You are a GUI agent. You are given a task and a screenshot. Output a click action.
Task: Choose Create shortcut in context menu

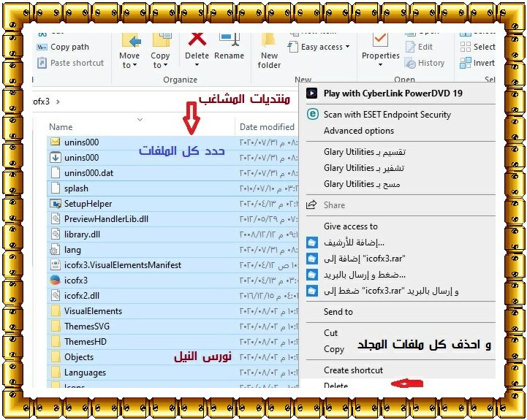353,370
